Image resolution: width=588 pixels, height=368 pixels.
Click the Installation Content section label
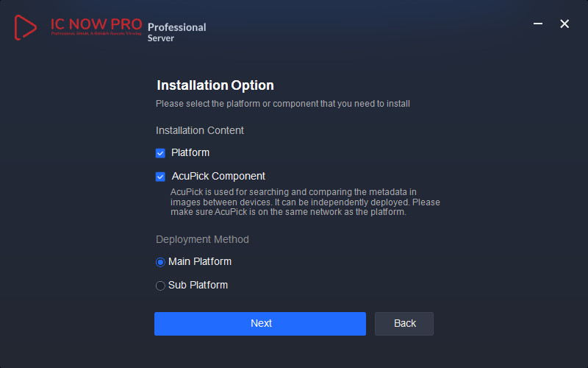(200, 130)
